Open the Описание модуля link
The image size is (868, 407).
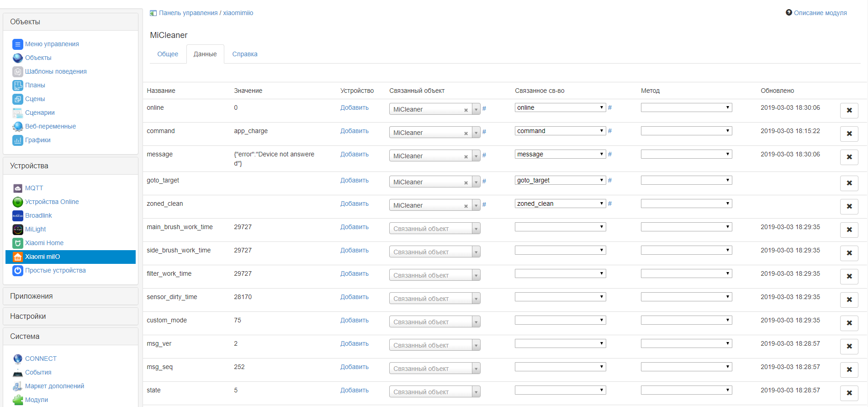pos(820,13)
